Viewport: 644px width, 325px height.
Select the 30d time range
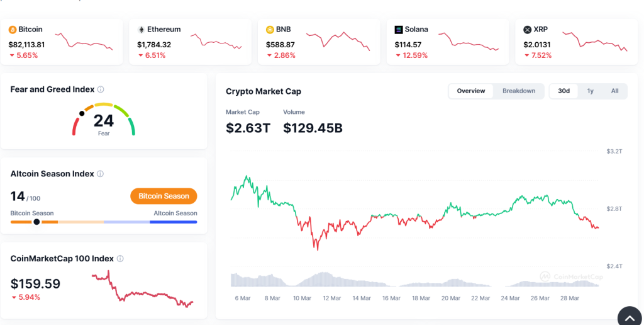point(564,91)
